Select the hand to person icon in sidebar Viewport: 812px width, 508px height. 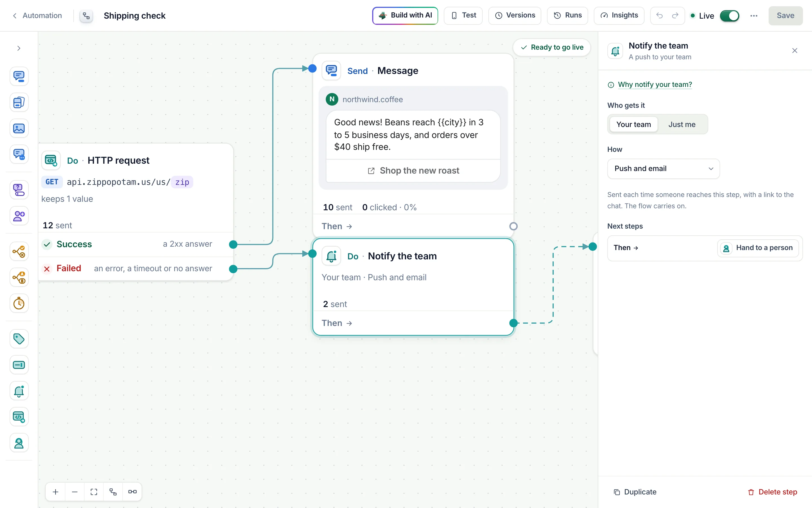19,443
